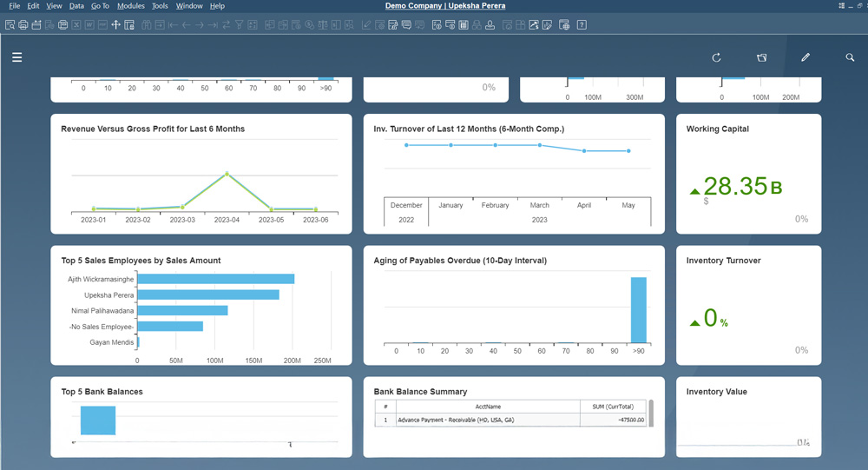Click the pencil edit dashboard icon
Viewport: 868px width, 470px height.
click(x=806, y=57)
